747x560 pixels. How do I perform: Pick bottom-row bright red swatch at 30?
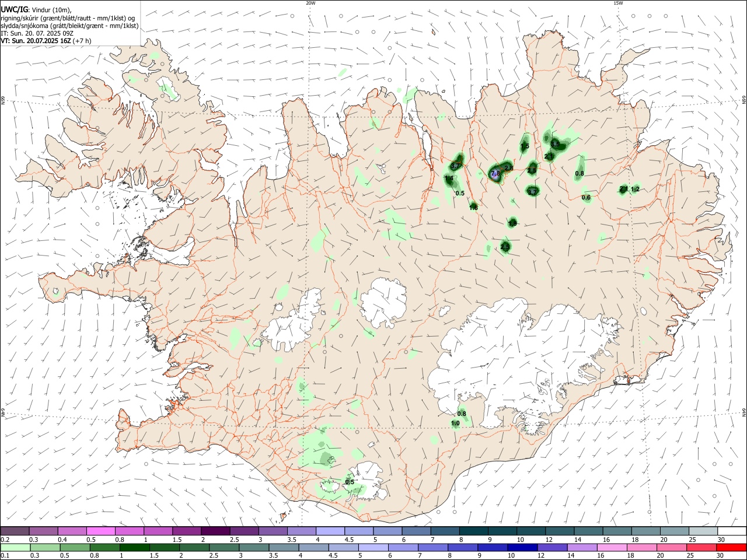(732, 547)
